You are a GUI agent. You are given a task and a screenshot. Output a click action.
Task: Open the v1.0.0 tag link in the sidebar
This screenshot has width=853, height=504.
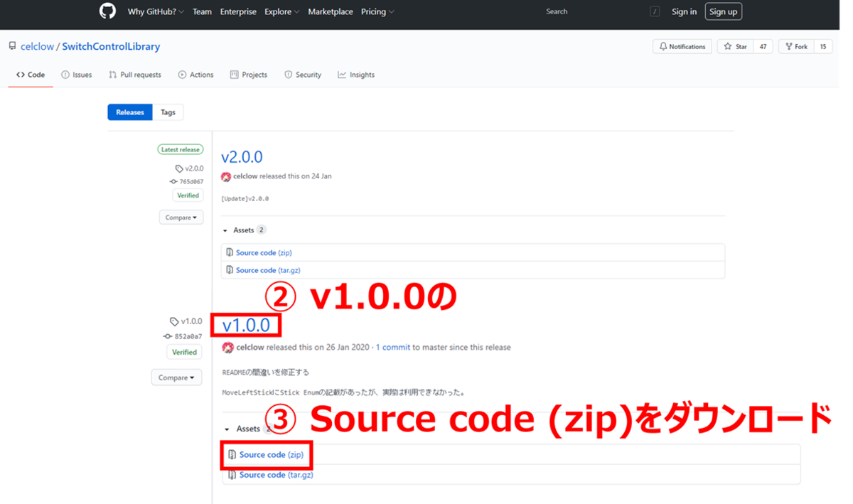pyautogui.click(x=186, y=321)
